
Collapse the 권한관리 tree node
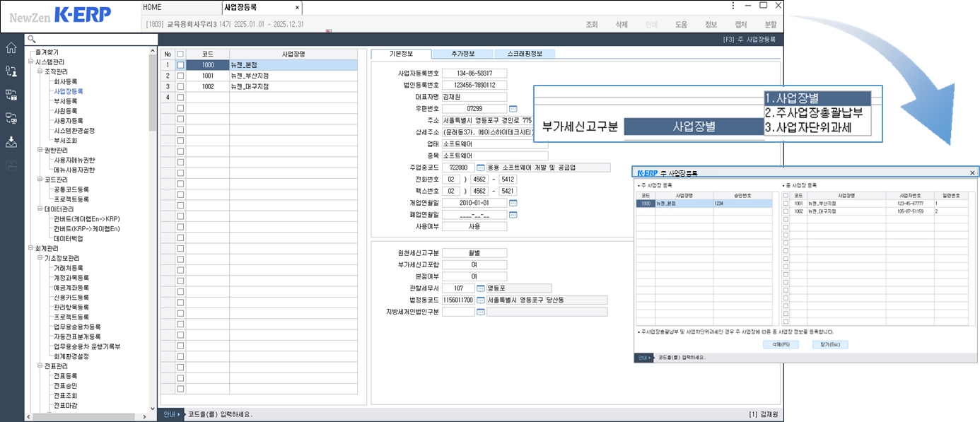[x=39, y=151]
